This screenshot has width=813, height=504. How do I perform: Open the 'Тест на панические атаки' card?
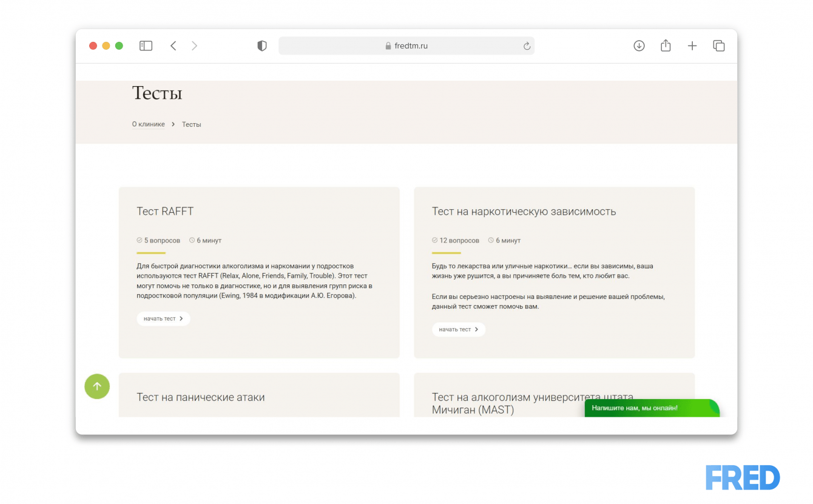click(x=200, y=397)
